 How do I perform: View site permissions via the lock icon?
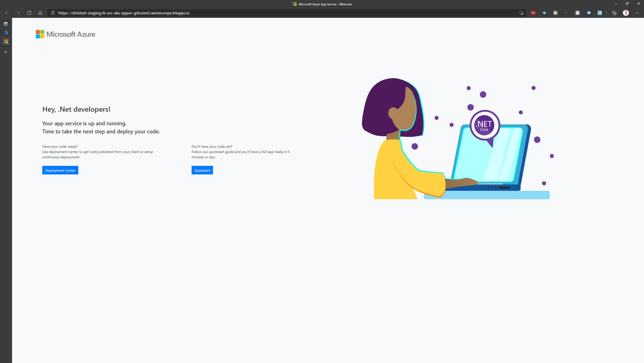tap(53, 13)
